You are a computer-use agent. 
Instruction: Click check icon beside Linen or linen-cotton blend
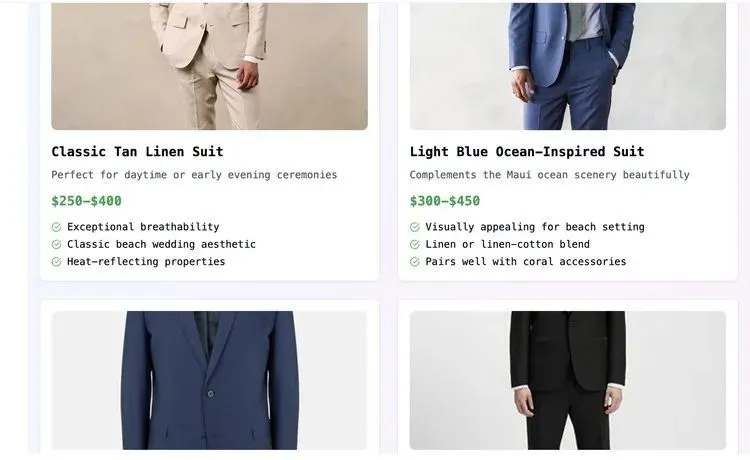[x=415, y=244]
